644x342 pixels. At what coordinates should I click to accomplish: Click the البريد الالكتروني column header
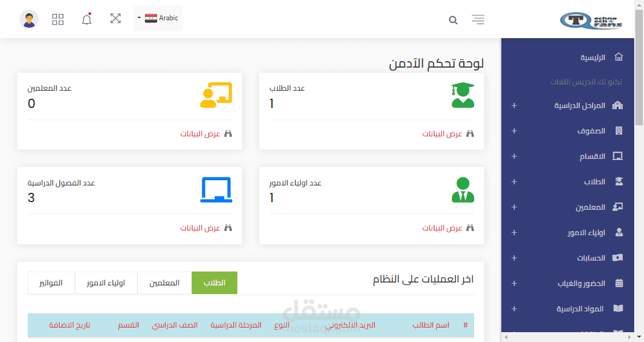pyautogui.click(x=351, y=325)
